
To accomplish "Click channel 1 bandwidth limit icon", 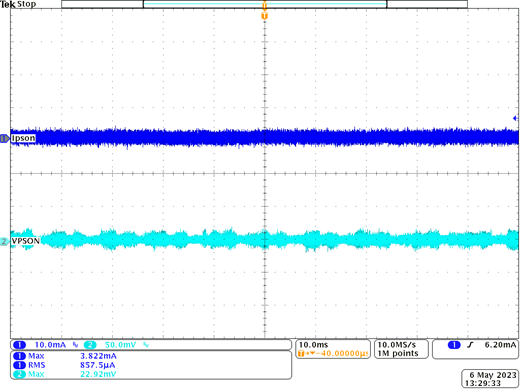I will point(75,345).
